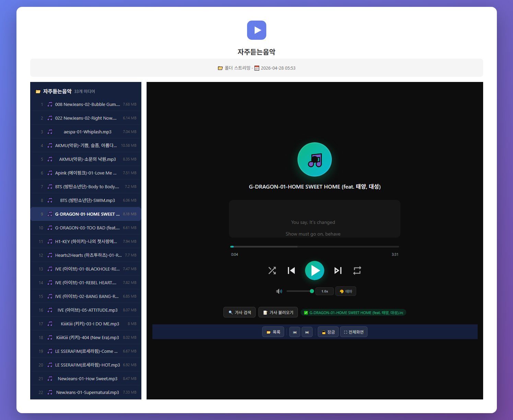513x420 pixels.
Task: Mute the volume speaker icon
Action: [x=279, y=291]
